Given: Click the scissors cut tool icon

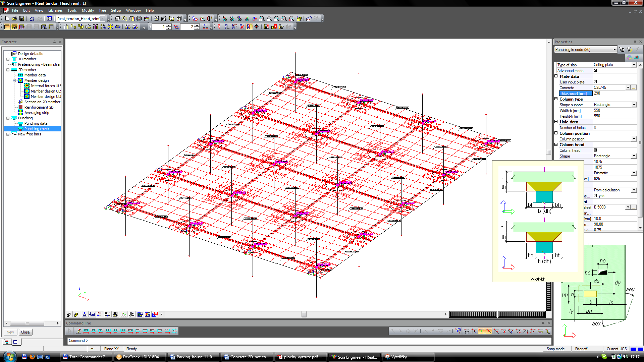Looking at the screenshot, I should [103, 27].
